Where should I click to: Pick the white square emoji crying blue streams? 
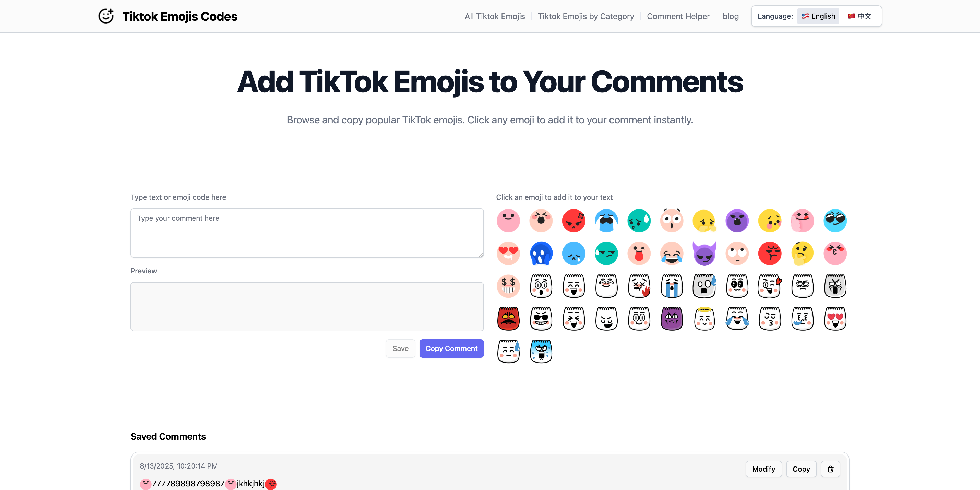click(672, 286)
